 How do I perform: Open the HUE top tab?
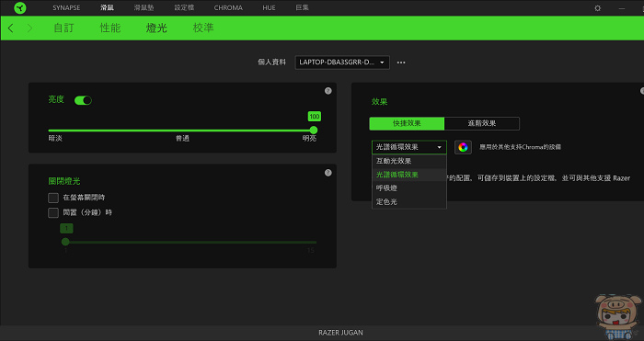click(x=269, y=7)
